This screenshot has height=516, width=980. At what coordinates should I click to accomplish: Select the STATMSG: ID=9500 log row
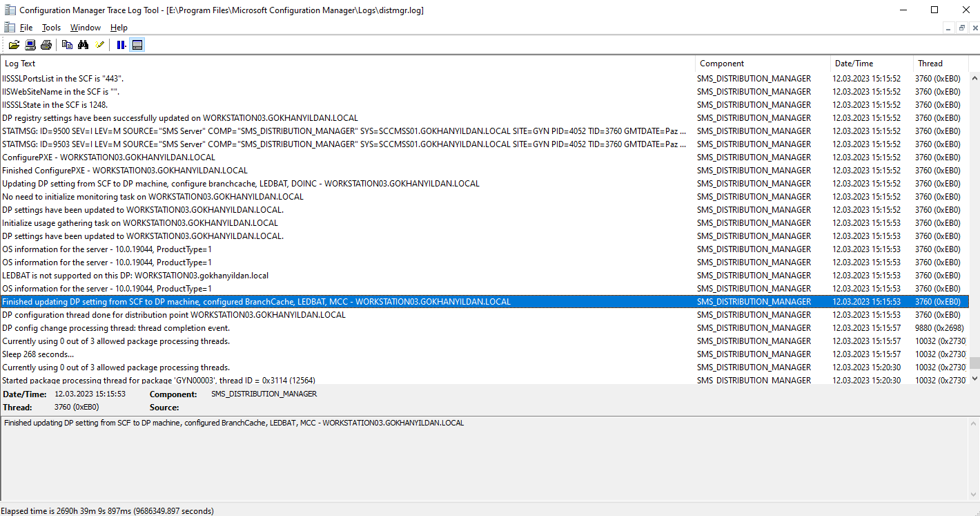click(x=484, y=131)
